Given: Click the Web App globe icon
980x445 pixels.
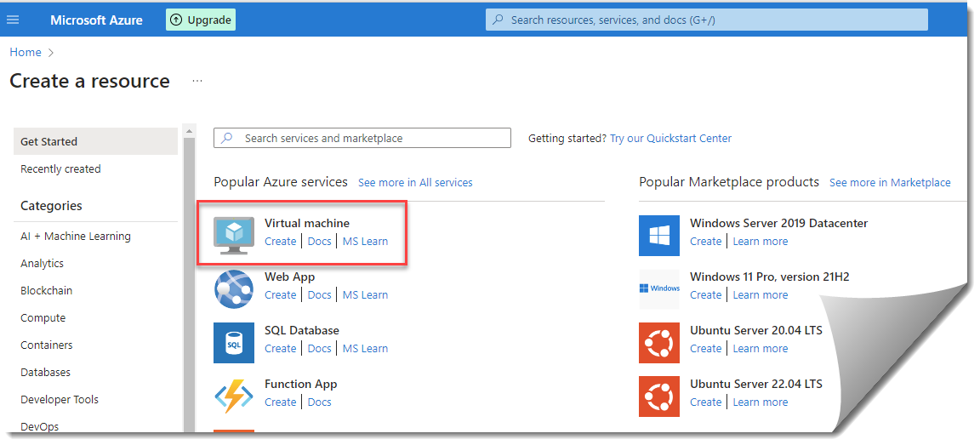Looking at the screenshot, I should point(234,288).
